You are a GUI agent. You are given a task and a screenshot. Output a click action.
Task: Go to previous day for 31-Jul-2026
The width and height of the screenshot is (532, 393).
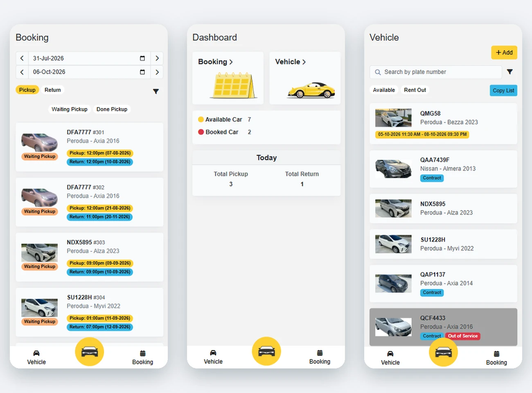pos(22,58)
